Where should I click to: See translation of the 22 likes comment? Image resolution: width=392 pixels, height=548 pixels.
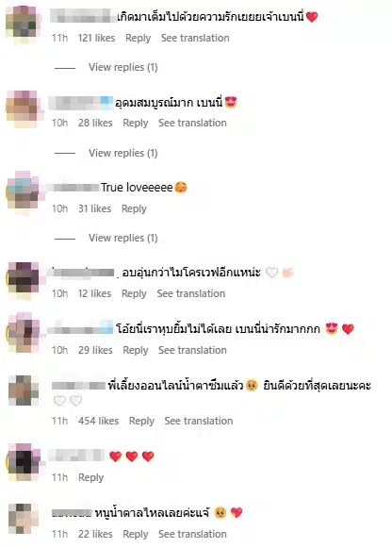(x=192, y=534)
